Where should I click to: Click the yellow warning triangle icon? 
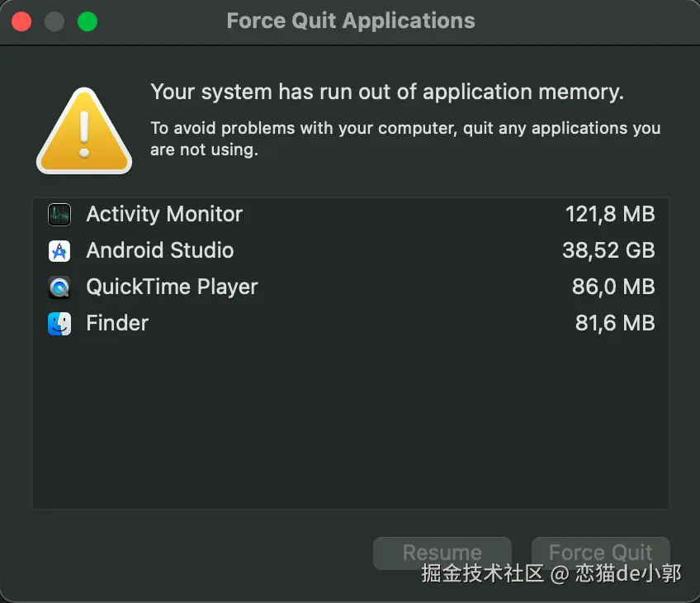tap(84, 133)
